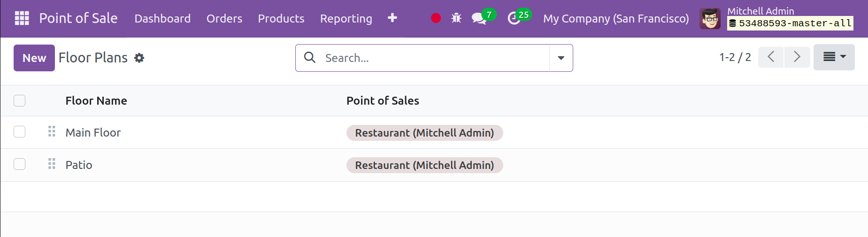Screen dimensions: 868x237
Task: Check the Patio row checkbox
Action: coord(20,164)
